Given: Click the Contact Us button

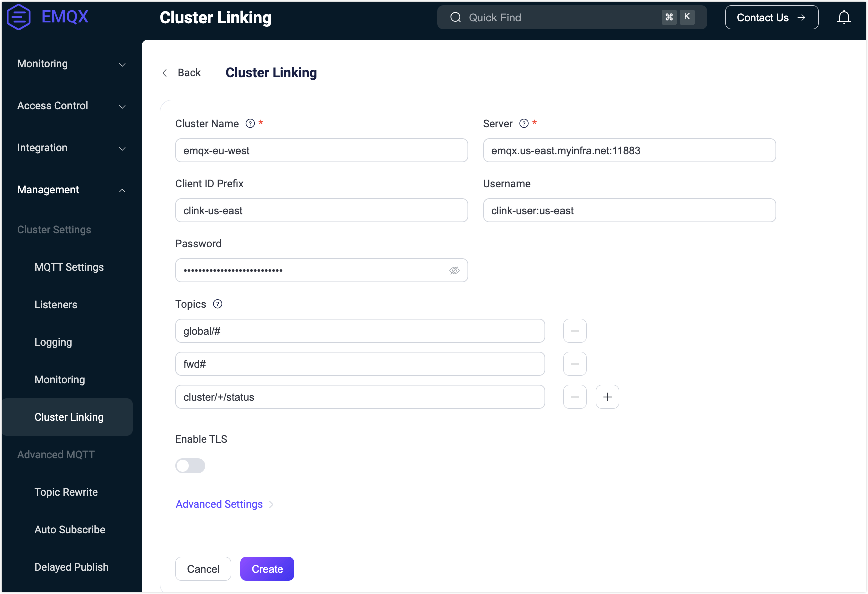Looking at the screenshot, I should pyautogui.click(x=771, y=17).
